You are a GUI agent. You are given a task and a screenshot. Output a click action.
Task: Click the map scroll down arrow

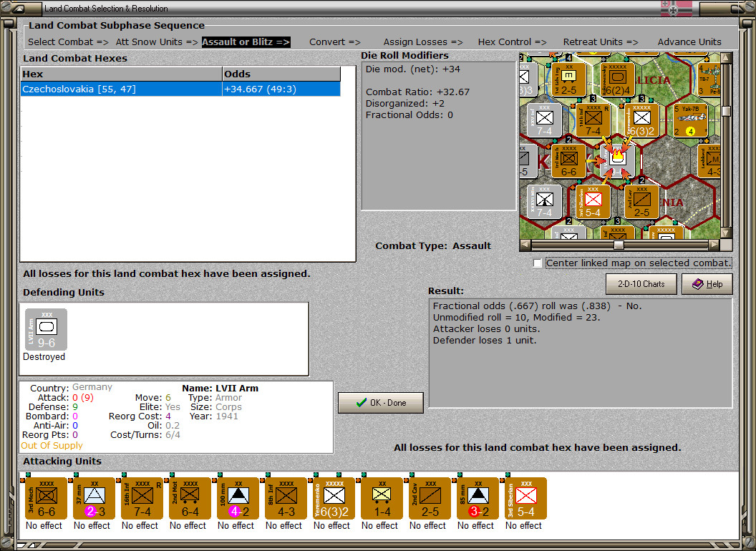coord(726,233)
